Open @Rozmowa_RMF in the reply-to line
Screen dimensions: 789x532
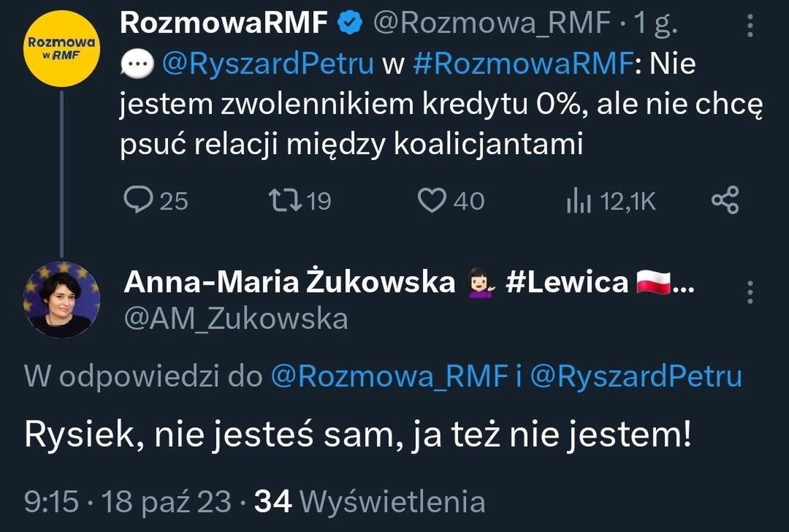[x=389, y=376]
